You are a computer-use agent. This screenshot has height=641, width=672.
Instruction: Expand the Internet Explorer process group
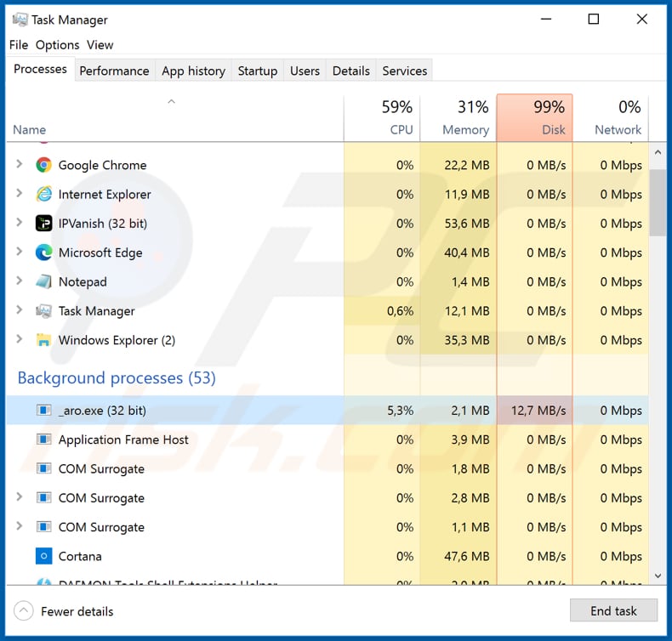pyautogui.click(x=19, y=193)
